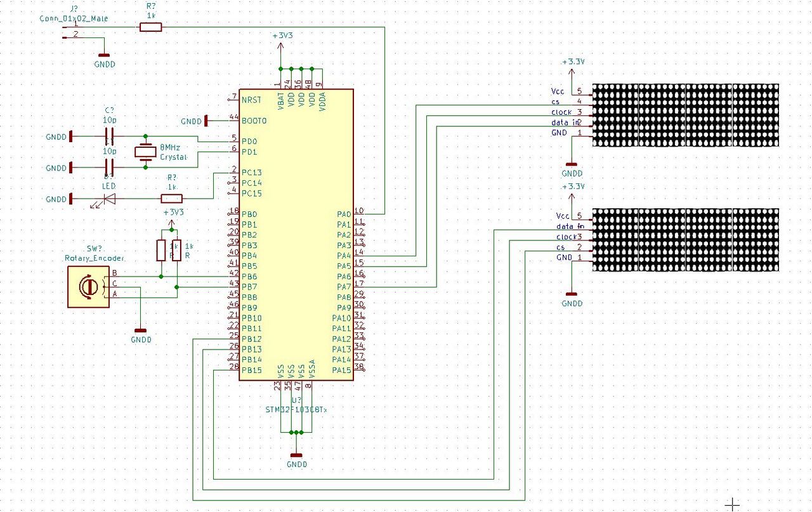Select the Rotary_Encoder symbol
The height and width of the screenshot is (512, 812).
tap(88, 287)
